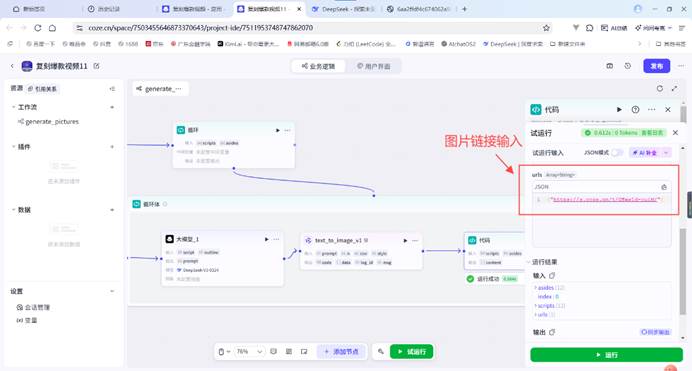The image size is (692, 371).
Task: Click the 发布 publish button
Action: coord(657,66)
